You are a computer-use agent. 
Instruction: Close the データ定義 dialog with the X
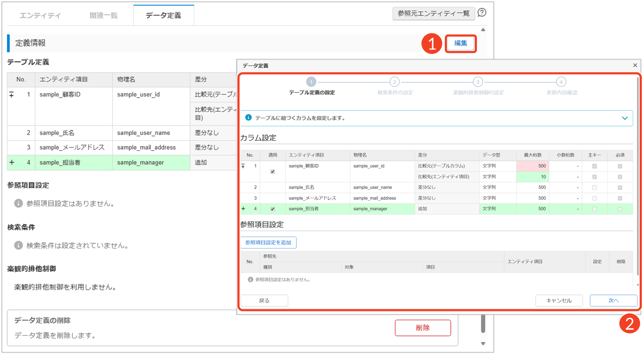[635, 65]
